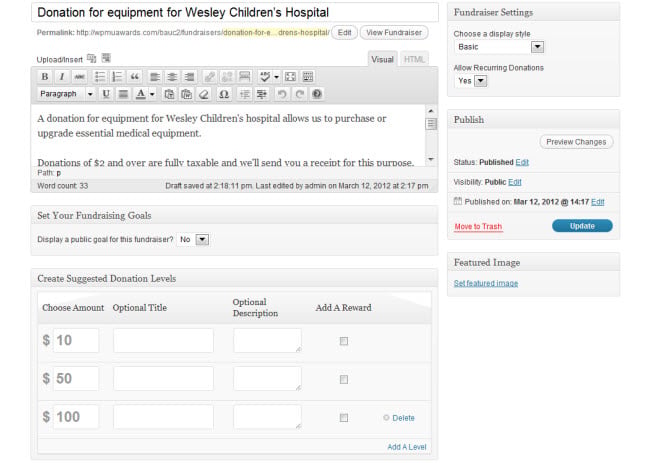650x463 pixels.
Task: Paste as plain text
Action: 169,94
